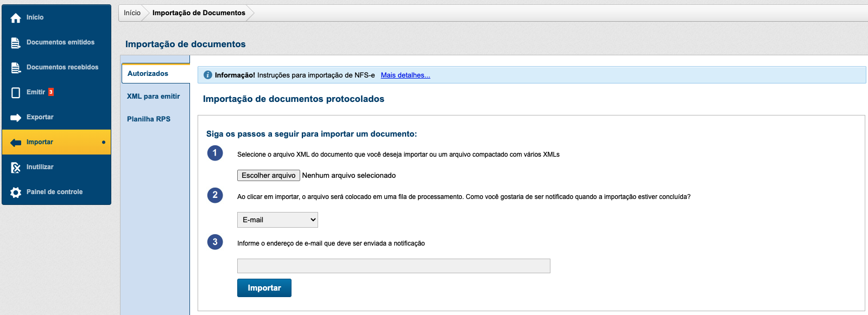The width and height of the screenshot is (868, 315).
Task: Click the red Emitir notification badge
Action: (51, 92)
